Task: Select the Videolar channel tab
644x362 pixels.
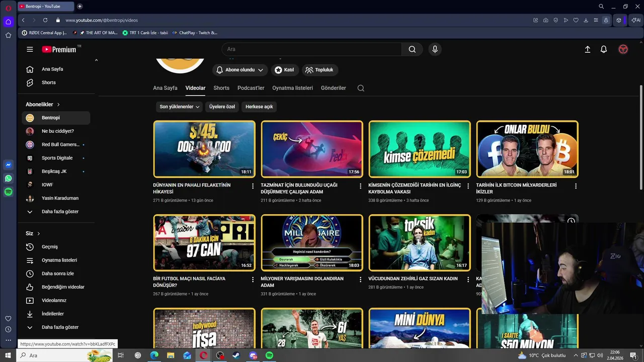Action: coord(195,88)
